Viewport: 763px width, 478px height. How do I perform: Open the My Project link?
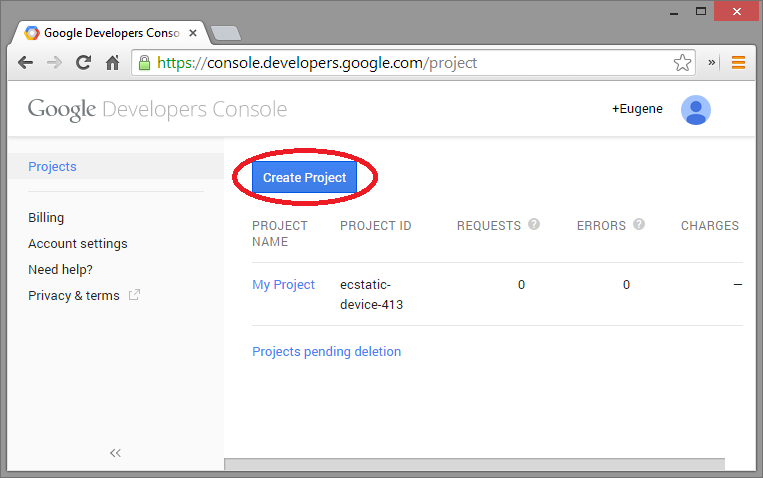click(283, 285)
